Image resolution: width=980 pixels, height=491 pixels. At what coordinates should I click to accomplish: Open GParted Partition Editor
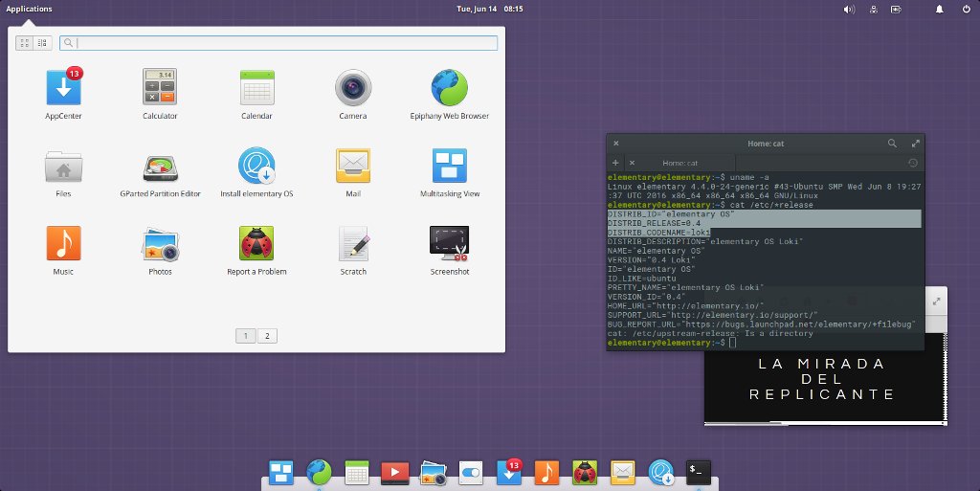coord(160,167)
